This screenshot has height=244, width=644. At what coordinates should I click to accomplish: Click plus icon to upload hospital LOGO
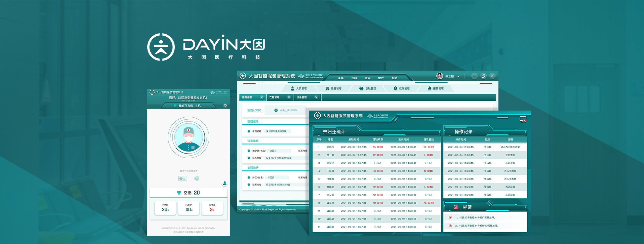(276, 110)
